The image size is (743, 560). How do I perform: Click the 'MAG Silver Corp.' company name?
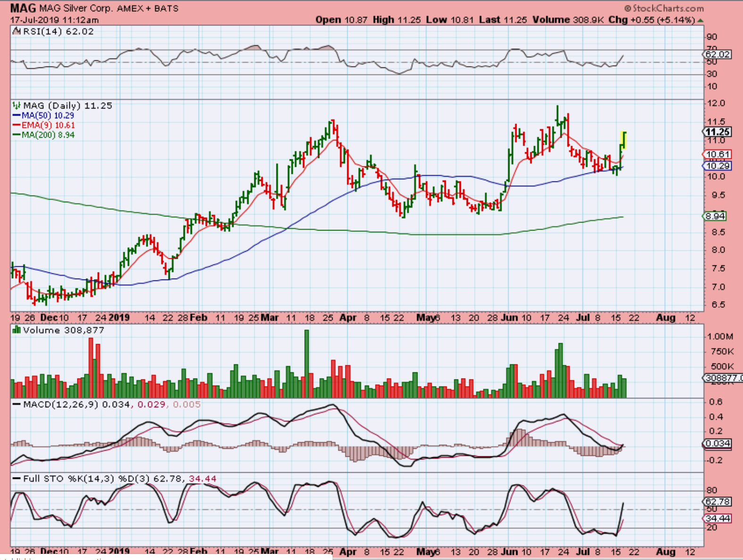(76, 8)
